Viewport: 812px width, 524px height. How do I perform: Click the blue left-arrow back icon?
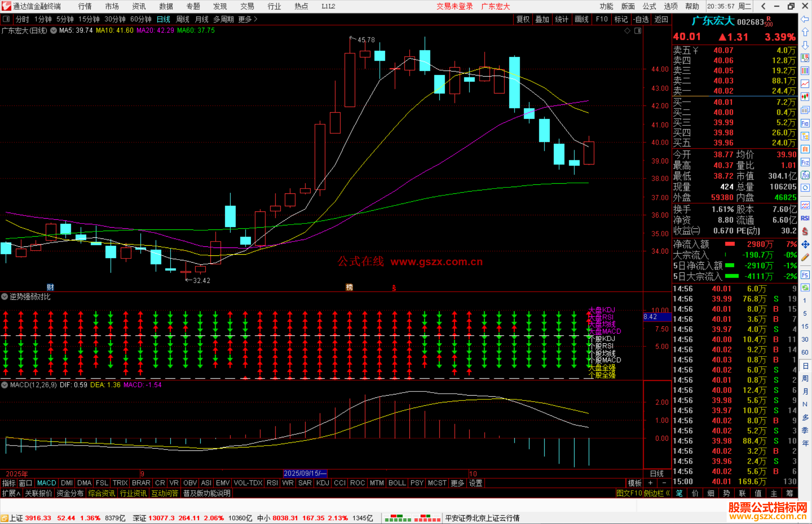(805, 19)
